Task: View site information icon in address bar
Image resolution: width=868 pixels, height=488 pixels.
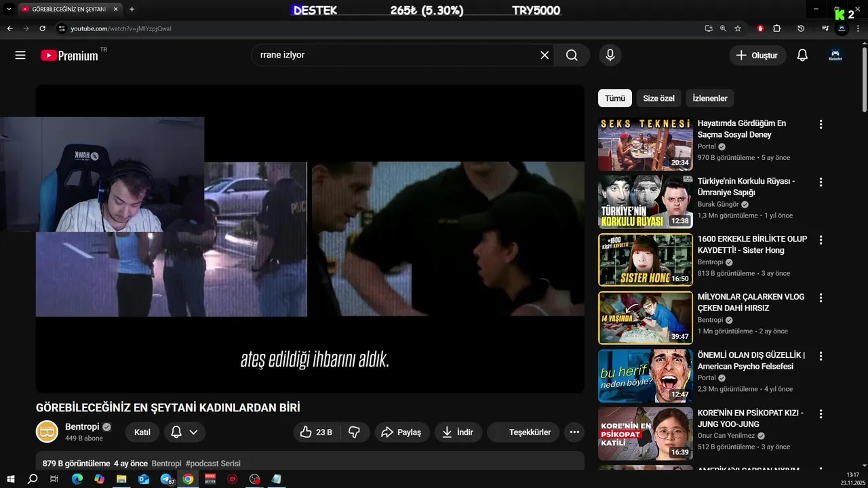Action: click(61, 28)
